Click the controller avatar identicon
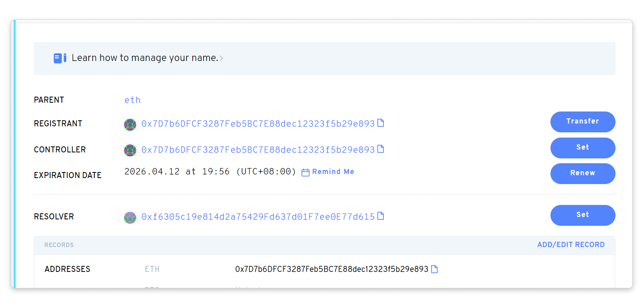The width and height of the screenshot is (644, 308). (x=130, y=150)
